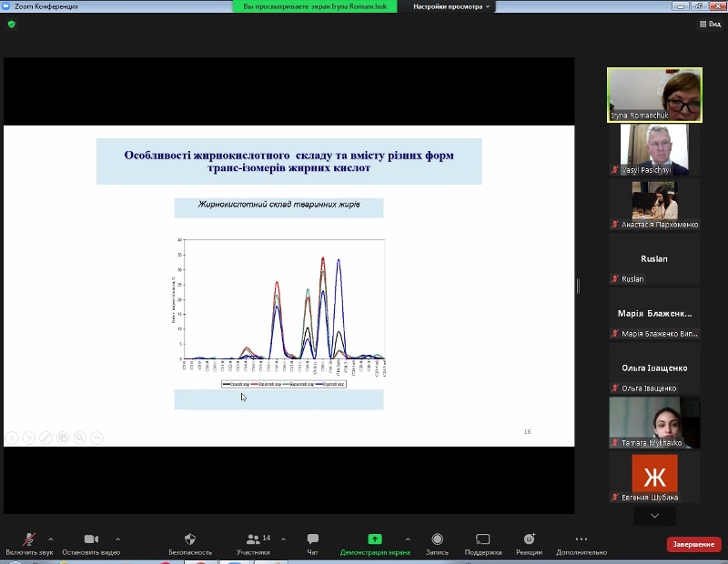Viewport: 728px width, 564px height.
Task: Expand arrow next to Participants
Action: (x=283, y=539)
